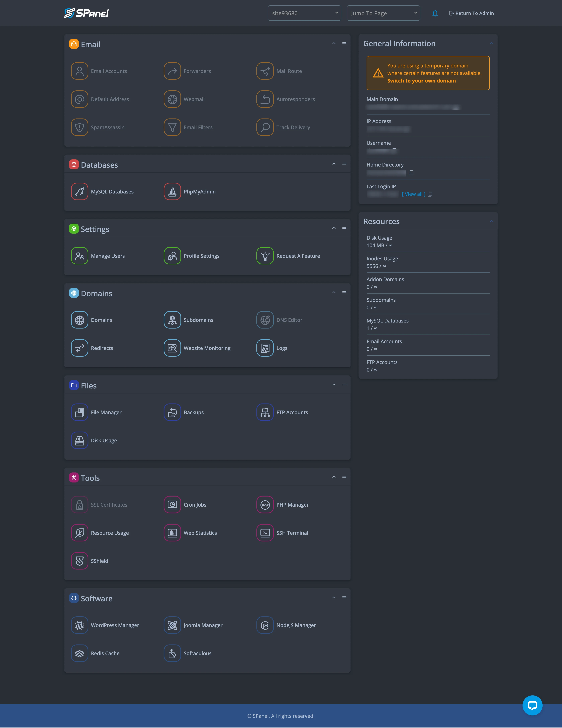Collapse the Email section
Viewport: 562px width, 728px height.
pos(334,43)
